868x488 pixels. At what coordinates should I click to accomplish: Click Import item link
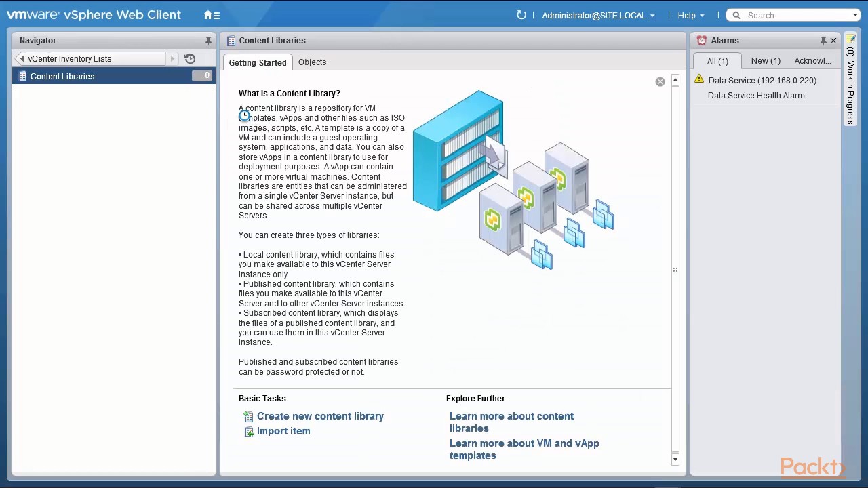click(283, 431)
